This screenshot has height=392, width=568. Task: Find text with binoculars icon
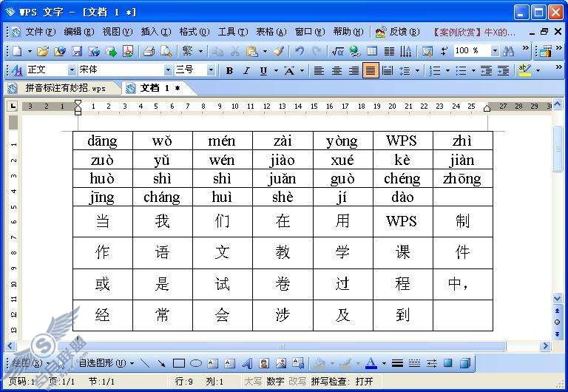508,52
